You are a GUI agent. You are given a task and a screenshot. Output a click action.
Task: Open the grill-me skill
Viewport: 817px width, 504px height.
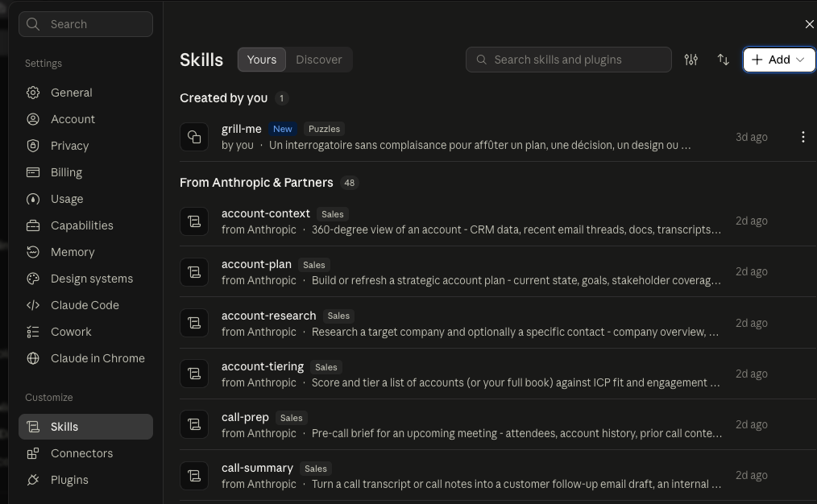point(498,137)
